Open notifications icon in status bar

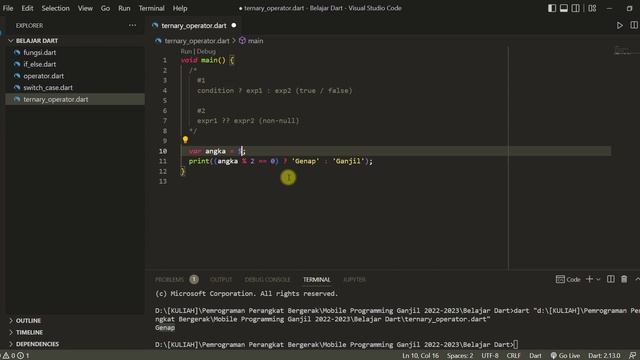pyautogui.click(x=633, y=356)
